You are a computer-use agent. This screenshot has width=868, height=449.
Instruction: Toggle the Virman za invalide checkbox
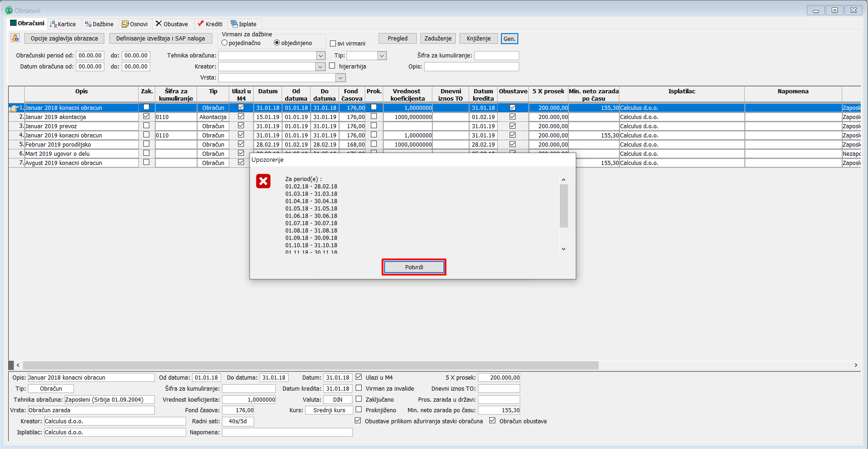(359, 388)
